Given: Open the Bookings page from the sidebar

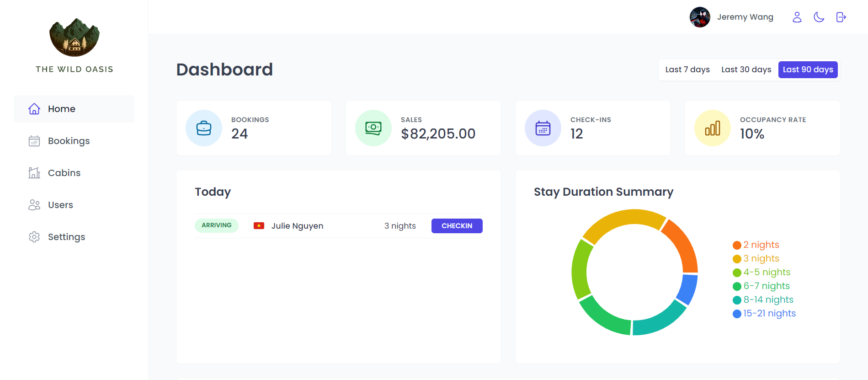Looking at the screenshot, I should (69, 141).
